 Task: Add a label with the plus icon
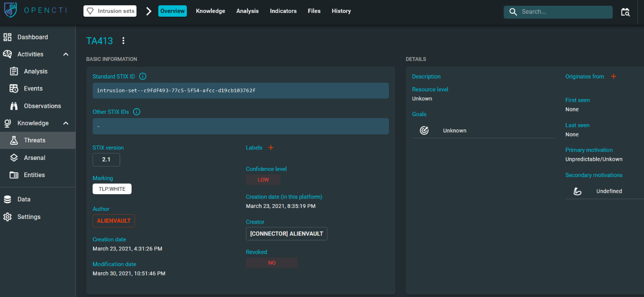coord(271,148)
